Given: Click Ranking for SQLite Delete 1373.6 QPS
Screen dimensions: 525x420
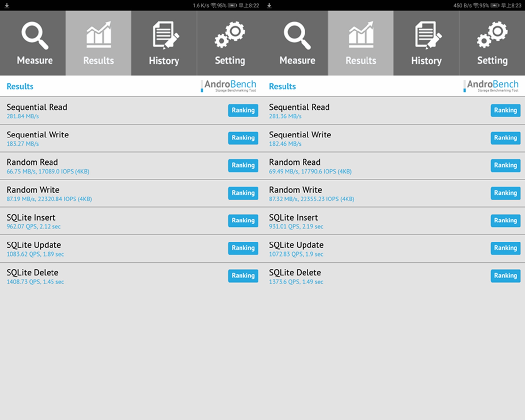Looking at the screenshot, I should 506,276.
